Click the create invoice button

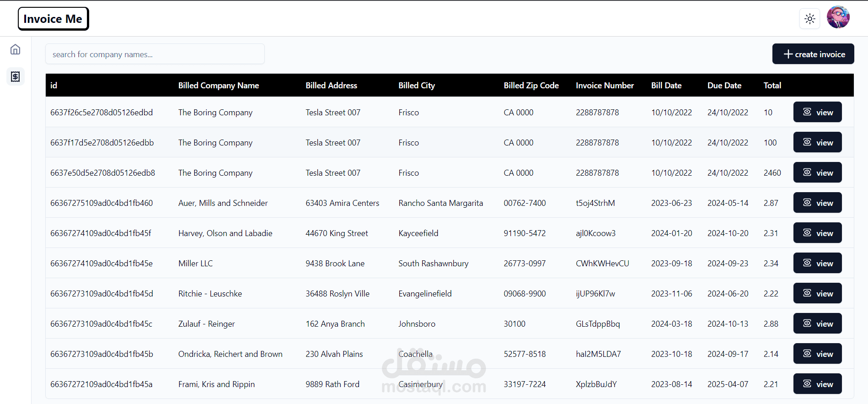click(813, 54)
